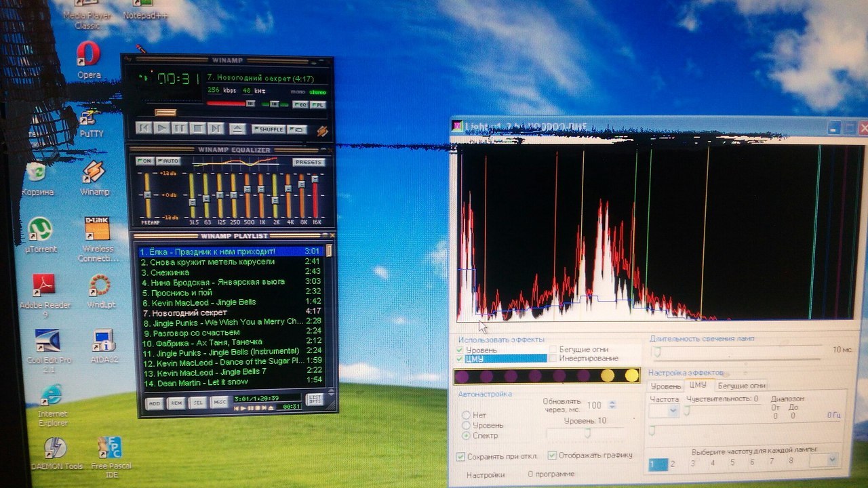Viewport: 868px width, 488px height.
Task: Select 'Спектр' autotune radio button
Action: click(x=466, y=435)
